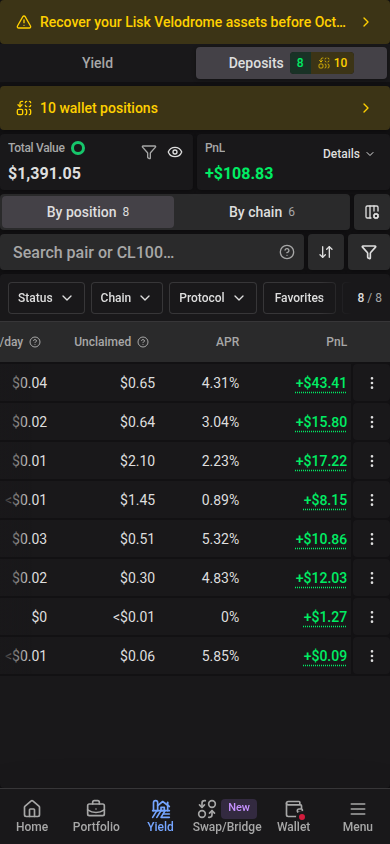Click the /day column help icon

click(x=35, y=342)
